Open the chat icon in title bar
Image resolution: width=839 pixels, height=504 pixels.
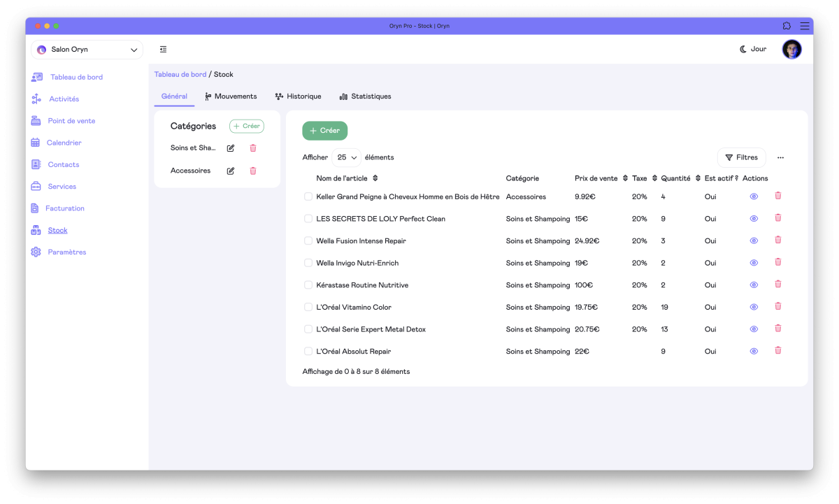(x=787, y=26)
